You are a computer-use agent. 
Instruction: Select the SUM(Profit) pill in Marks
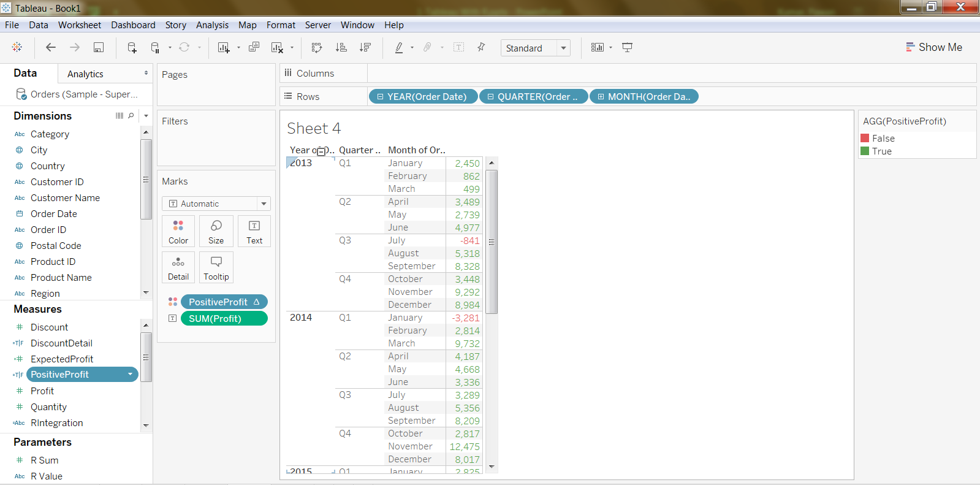224,318
